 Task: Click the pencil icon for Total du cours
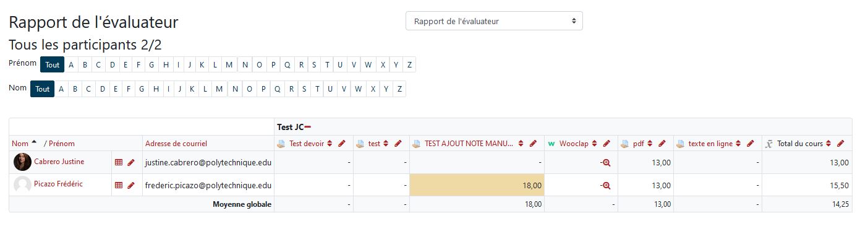pos(840,144)
